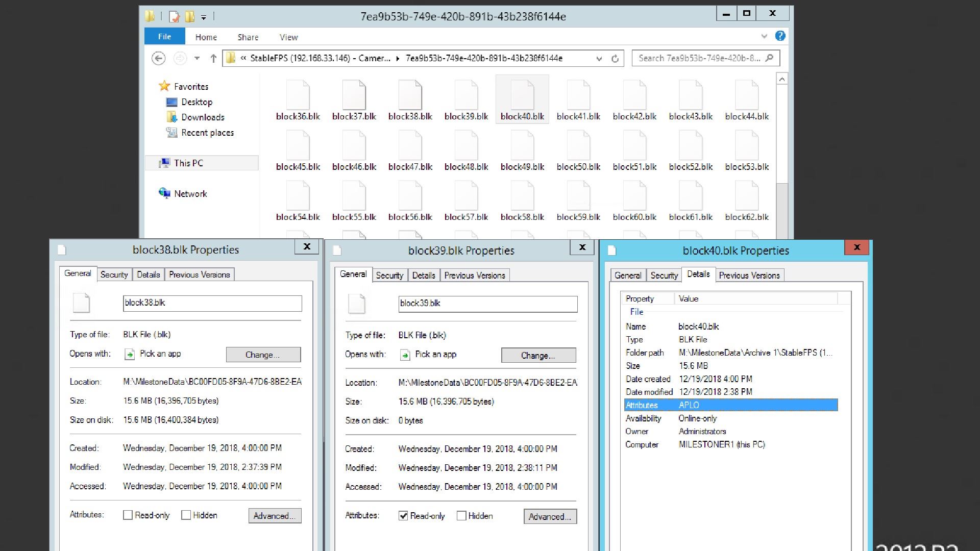This screenshot has height=551, width=980.
Task: Click the Explorer vertical scrollbar up arrow
Action: point(782,79)
